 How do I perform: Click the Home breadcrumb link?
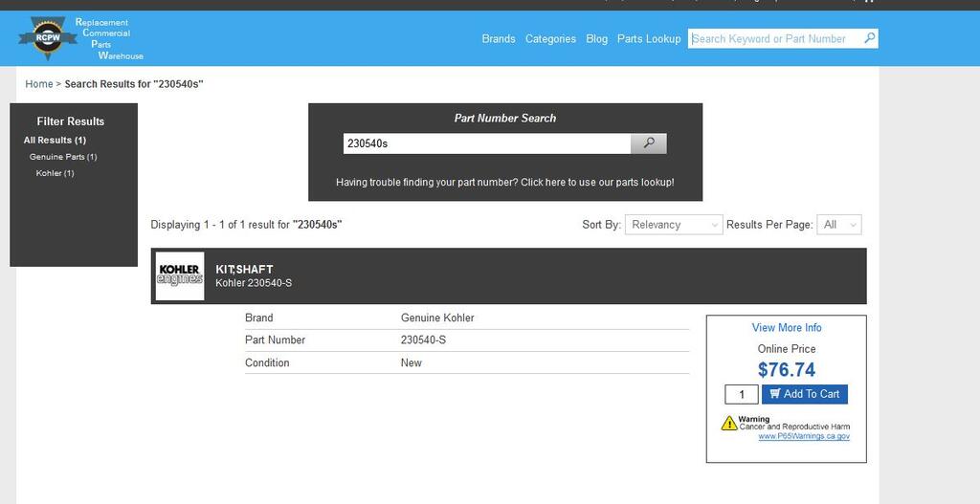[x=38, y=84]
